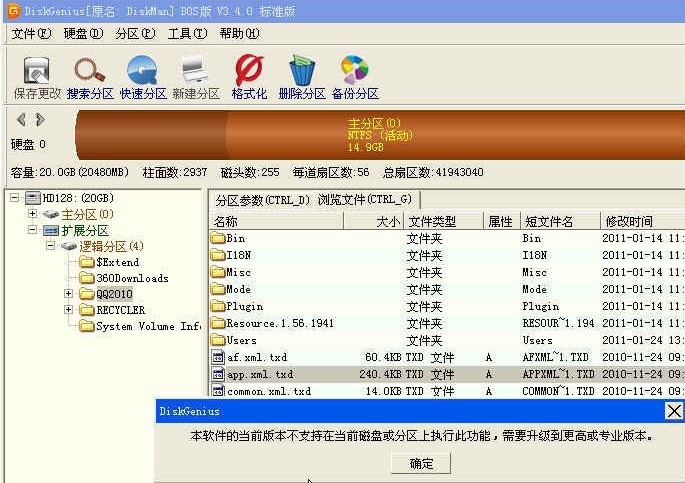Click the $Extend folder icon
This screenshot has width=685, height=483.
click(x=87, y=262)
